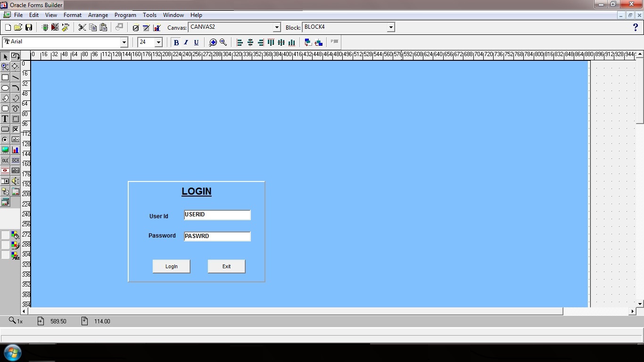Open the fill color swatch in the palette
The width and height of the screenshot is (644, 362).
pos(16,235)
